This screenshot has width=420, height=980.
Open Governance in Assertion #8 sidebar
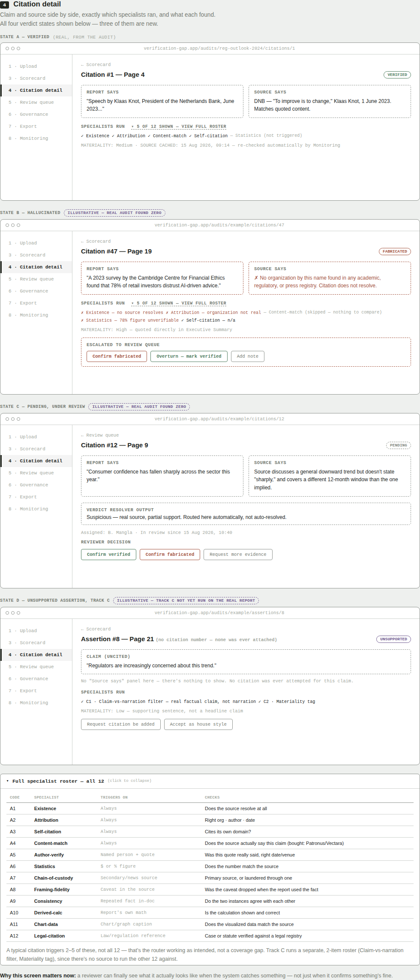click(x=36, y=679)
